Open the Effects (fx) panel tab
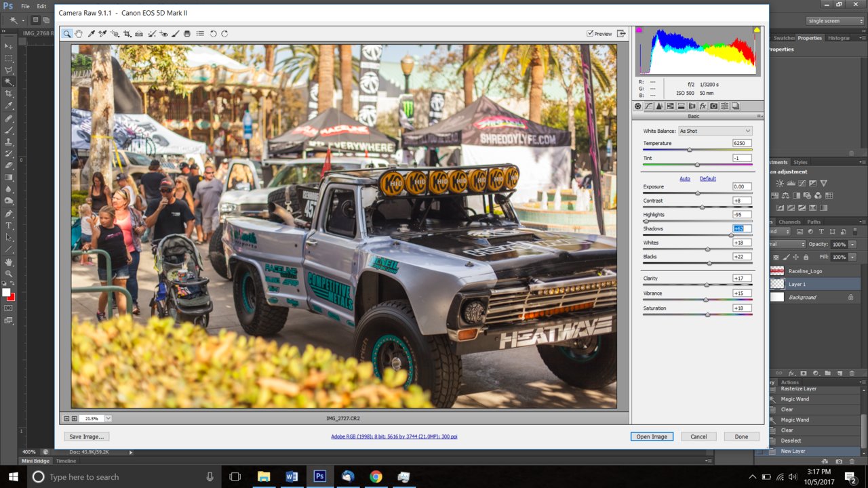 tap(703, 106)
